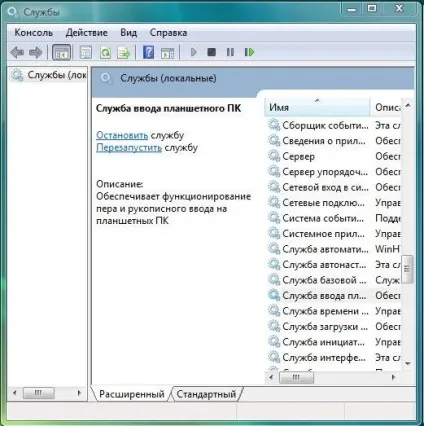
Task: Click services list horizontal scroll right arrow
Action: click(x=394, y=377)
